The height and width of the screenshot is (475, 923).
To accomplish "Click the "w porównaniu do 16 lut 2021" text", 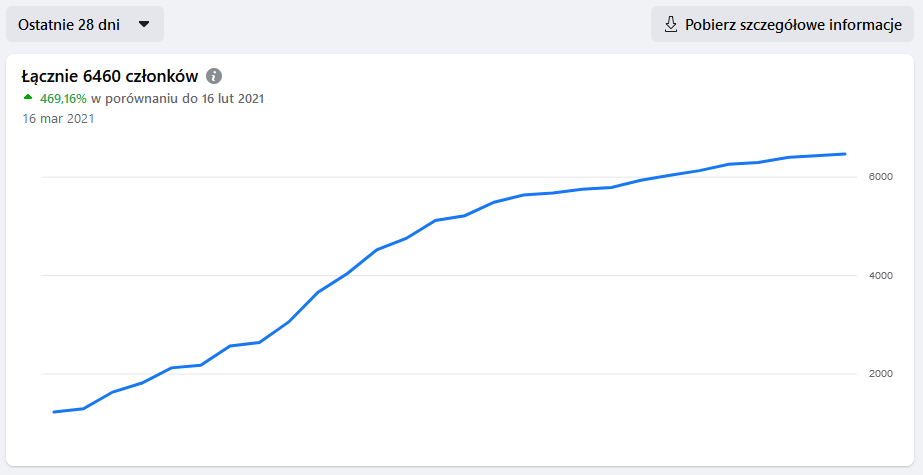I will [x=177, y=99].
